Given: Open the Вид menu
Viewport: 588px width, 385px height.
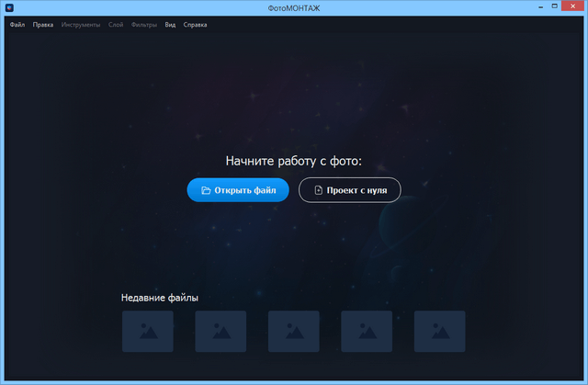Looking at the screenshot, I should coord(170,25).
